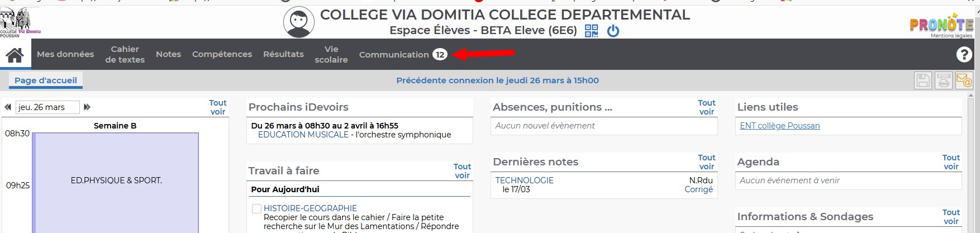Open the help question mark icon
The width and height of the screenshot is (980, 233).
(964, 54)
